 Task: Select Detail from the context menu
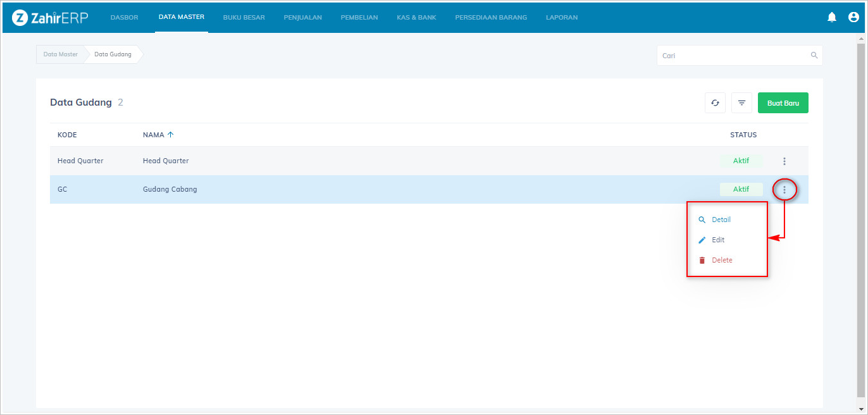721,220
